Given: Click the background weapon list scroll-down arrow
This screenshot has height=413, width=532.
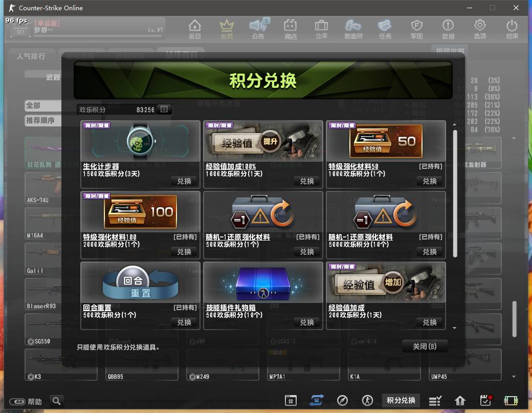Looking at the screenshot, I should (514, 376).
